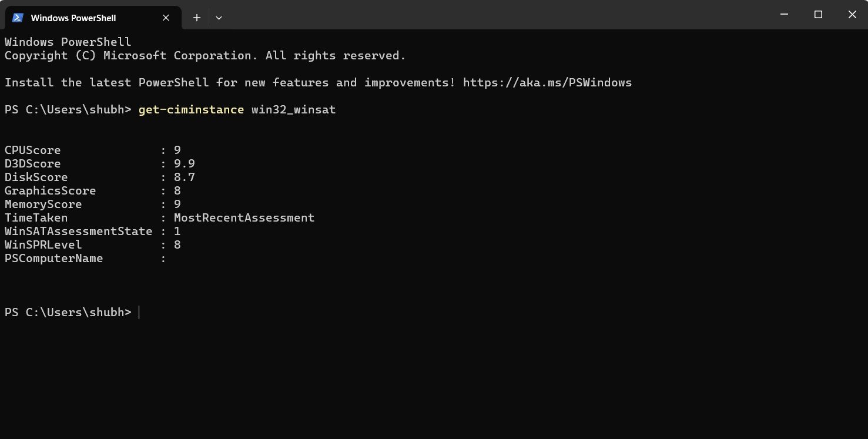The image size is (868, 439).
Task: Close the terminal window
Action: point(851,15)
